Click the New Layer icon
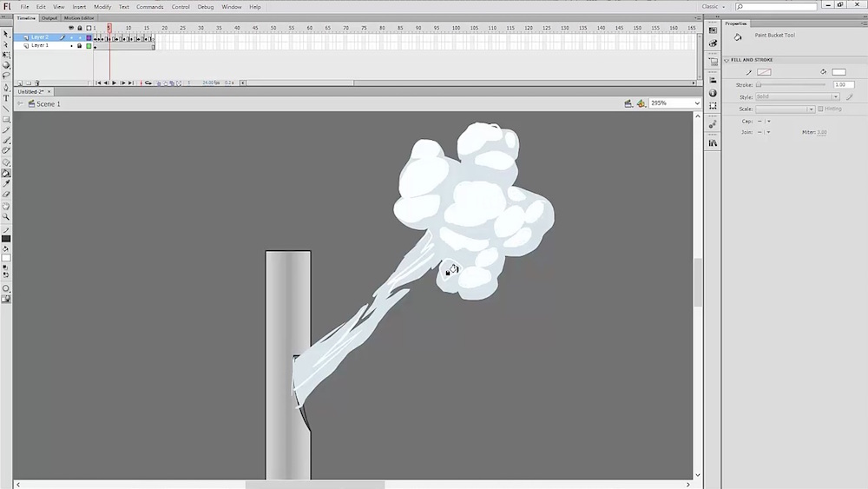The image size is (868, 489). pos(19,83)
